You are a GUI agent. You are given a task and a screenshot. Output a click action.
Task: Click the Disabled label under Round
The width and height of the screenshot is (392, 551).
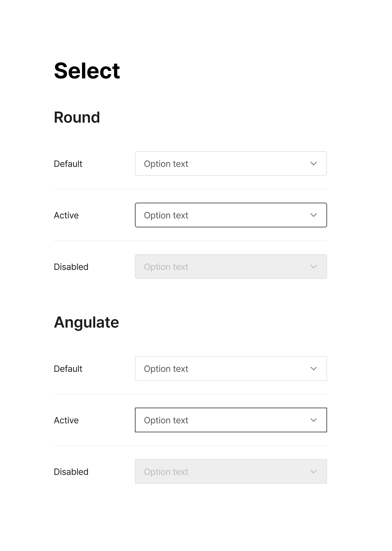tap(71, 267)
